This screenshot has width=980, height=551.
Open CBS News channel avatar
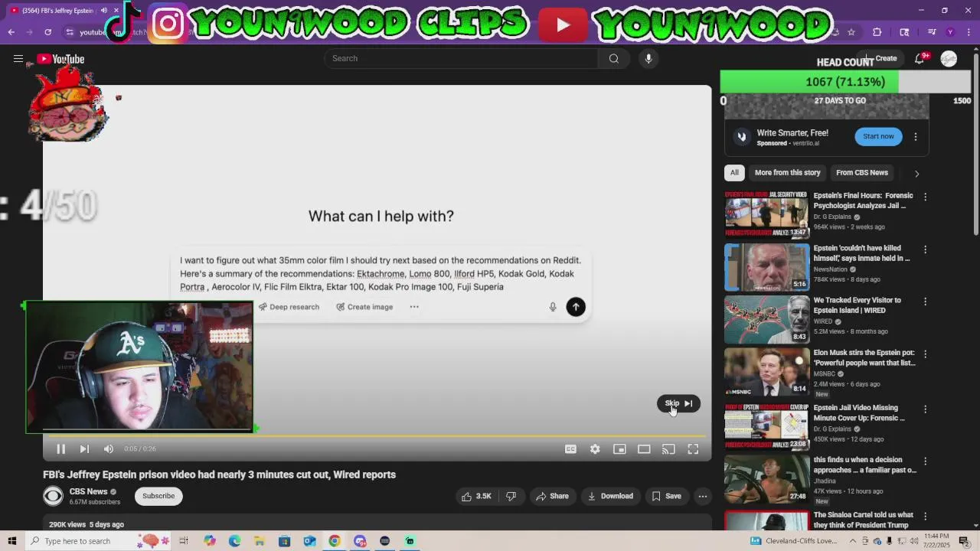(53, 496)
